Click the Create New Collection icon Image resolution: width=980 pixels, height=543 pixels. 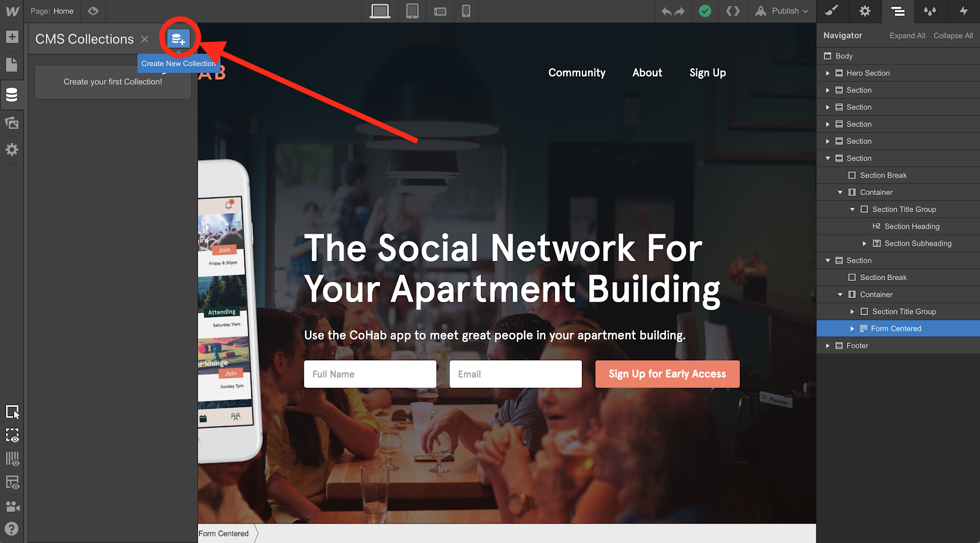coord(178,39)
